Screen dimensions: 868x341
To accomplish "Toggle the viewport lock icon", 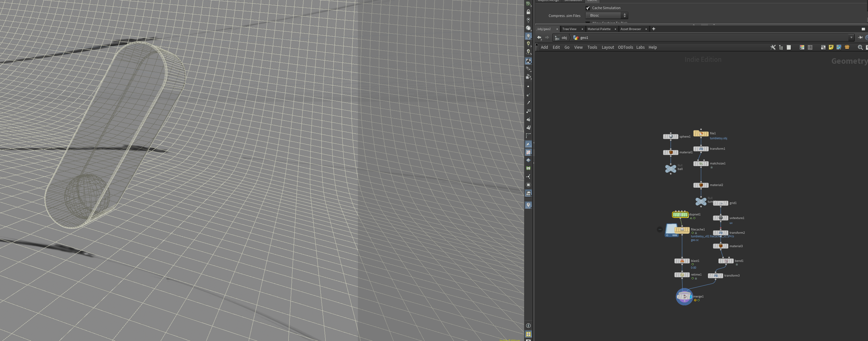I will [x=528, y=12].
